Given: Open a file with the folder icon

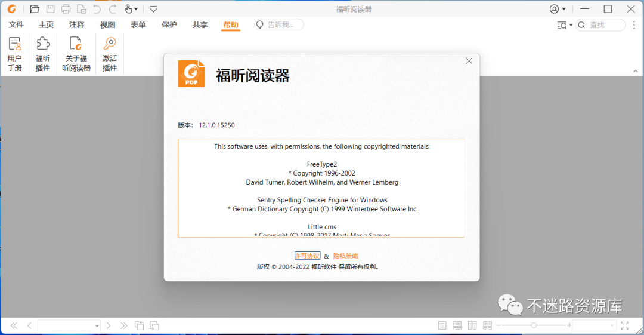Looking at the screenshot, I should (x=35, y=8).
